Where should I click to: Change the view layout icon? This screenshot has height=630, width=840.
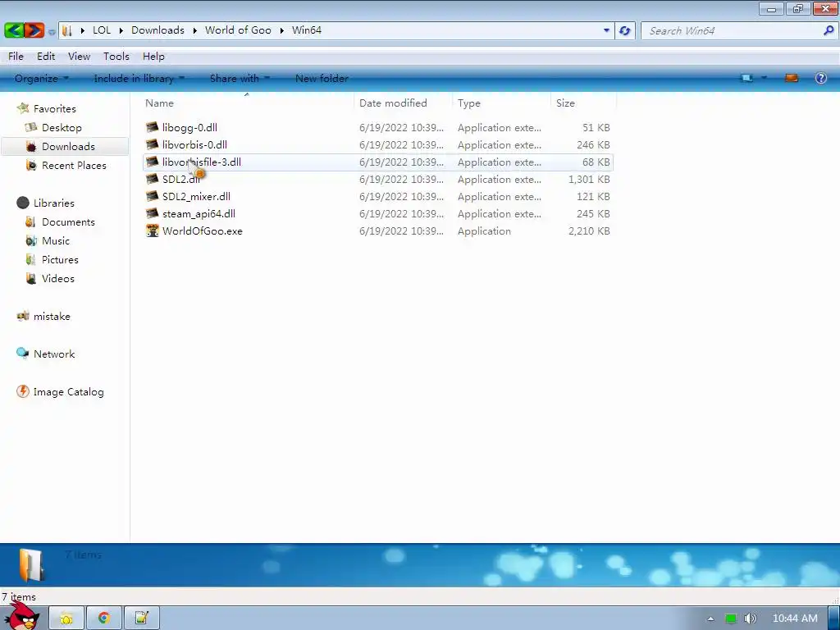pos(746,78)
